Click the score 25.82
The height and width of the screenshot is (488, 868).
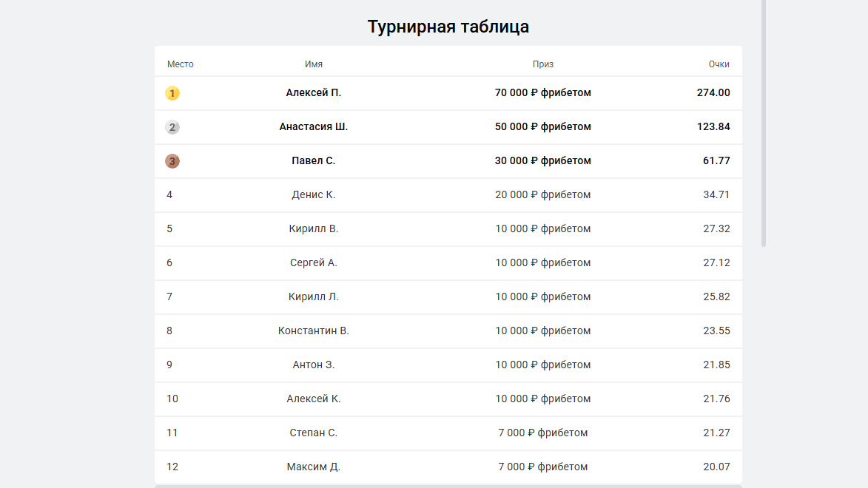[716, 297]
